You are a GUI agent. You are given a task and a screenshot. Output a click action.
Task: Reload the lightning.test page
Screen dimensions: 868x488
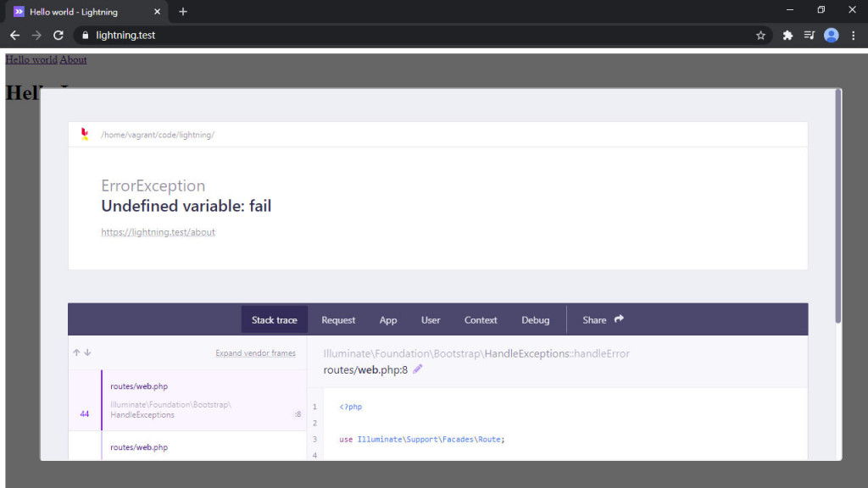click(58, 35)
